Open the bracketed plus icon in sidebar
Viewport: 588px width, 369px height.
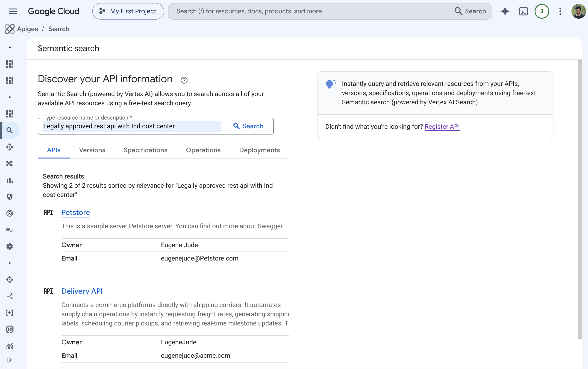(9, 313)
